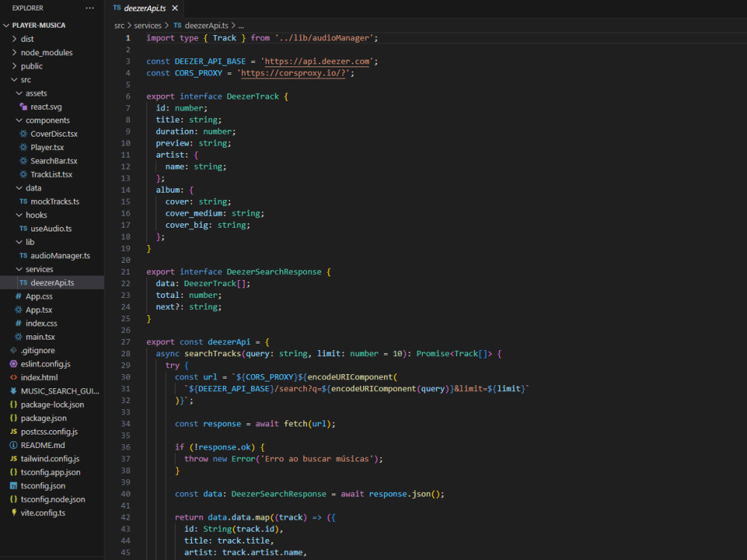Click the Player.tsx React icon

pos(23,147)
